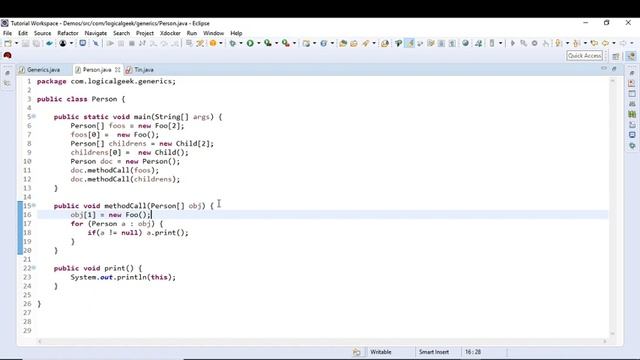Switch to the Generics.java tab
The height and width of the screenshot is (360, 640).
43,70
